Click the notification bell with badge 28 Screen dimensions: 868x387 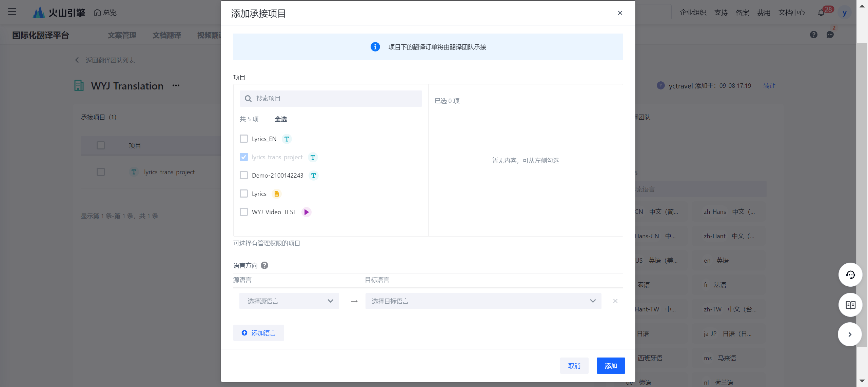[x=821, y=13]
